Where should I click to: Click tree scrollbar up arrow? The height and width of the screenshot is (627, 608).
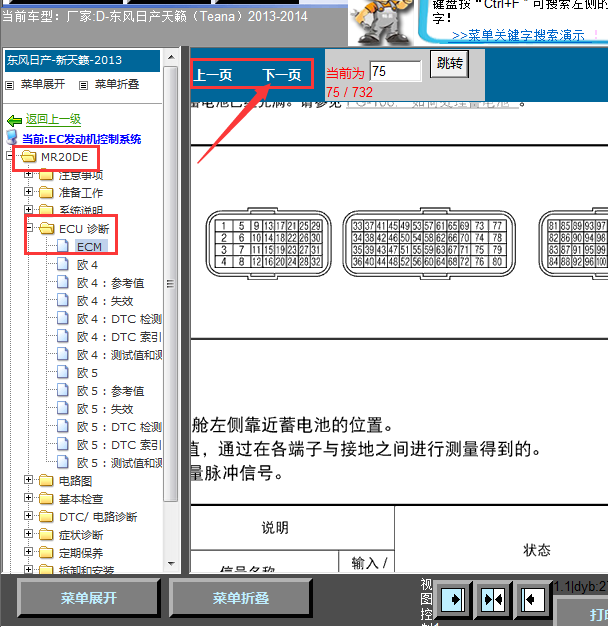[171, 57]
